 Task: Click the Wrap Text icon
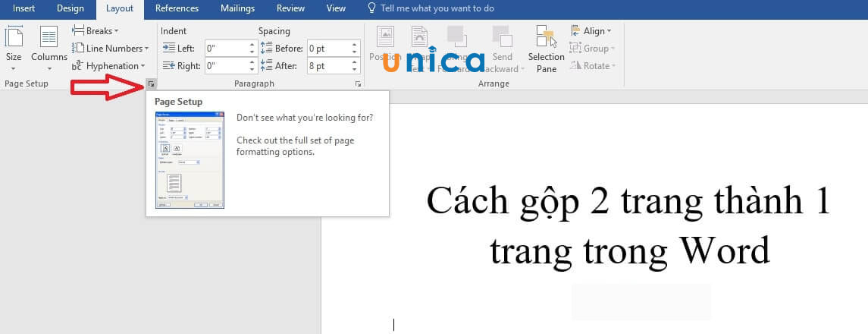point(420,36)
